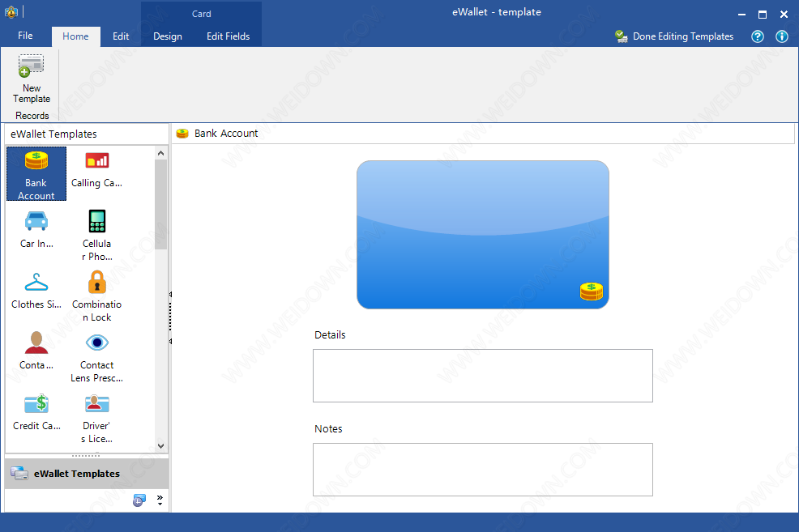The width and height of the screenshot is (799, 532).
Task: Select the Car Info template icon
Action: (36, 221)
